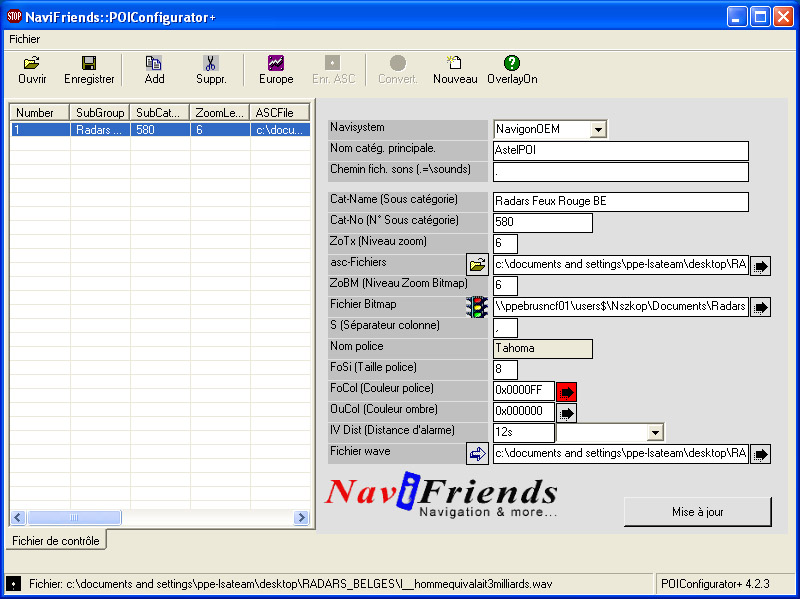Click the SubGroup column header
The width and height of the screenshot is (800, 599).
click(99, 113)
